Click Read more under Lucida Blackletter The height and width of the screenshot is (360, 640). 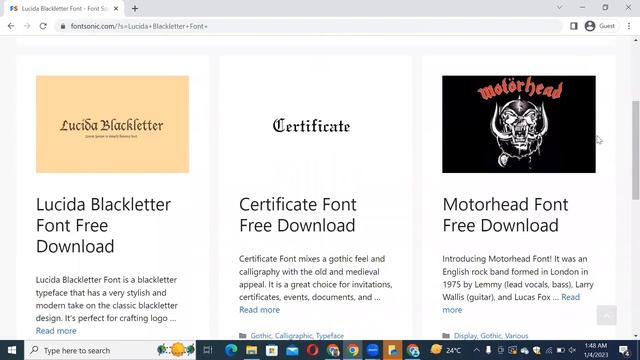[x=56, y=331]
